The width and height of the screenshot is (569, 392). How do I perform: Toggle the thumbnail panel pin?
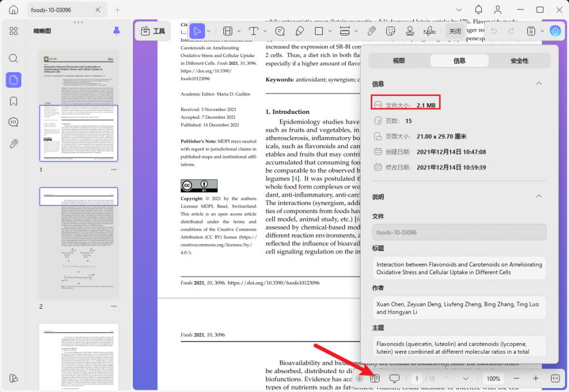116,31
